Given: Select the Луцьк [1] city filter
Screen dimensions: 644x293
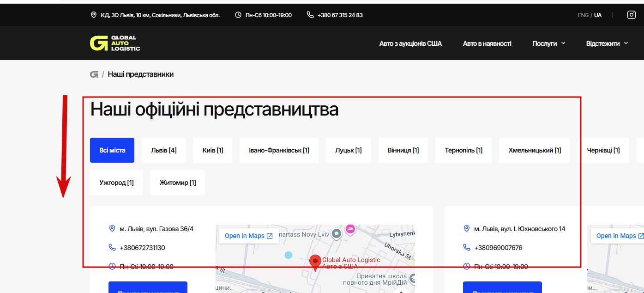Looking at the screenshot, I should [x=349, y=150].
